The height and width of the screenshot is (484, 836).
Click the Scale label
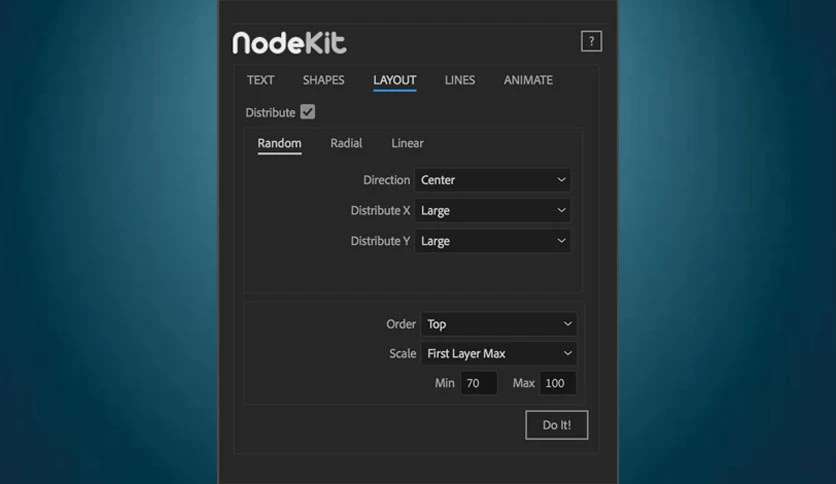[403, 353]
